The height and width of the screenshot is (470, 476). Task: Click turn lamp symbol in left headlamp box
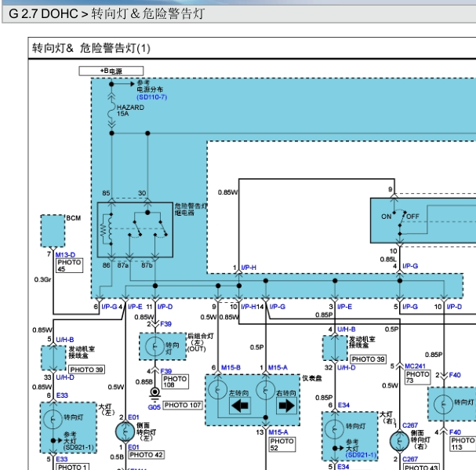(53, 419)
